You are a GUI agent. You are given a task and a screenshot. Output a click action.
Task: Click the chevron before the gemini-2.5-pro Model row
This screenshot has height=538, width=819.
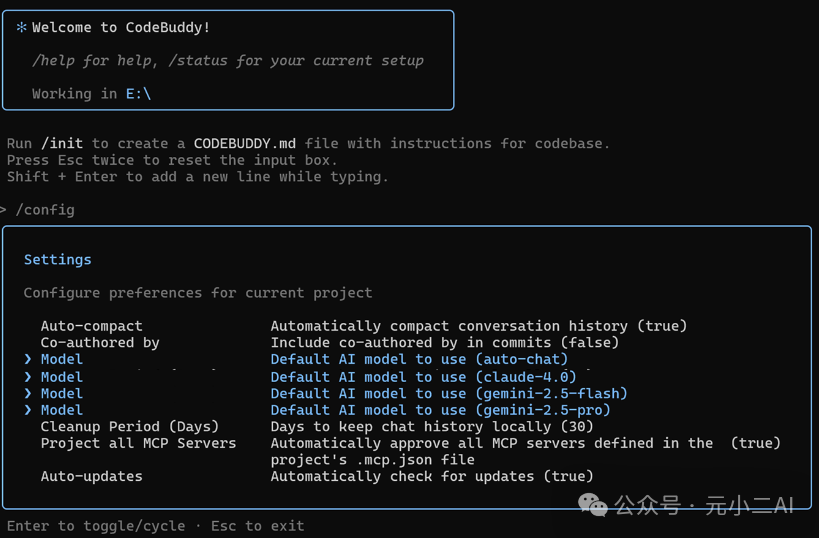click(28, 410)
